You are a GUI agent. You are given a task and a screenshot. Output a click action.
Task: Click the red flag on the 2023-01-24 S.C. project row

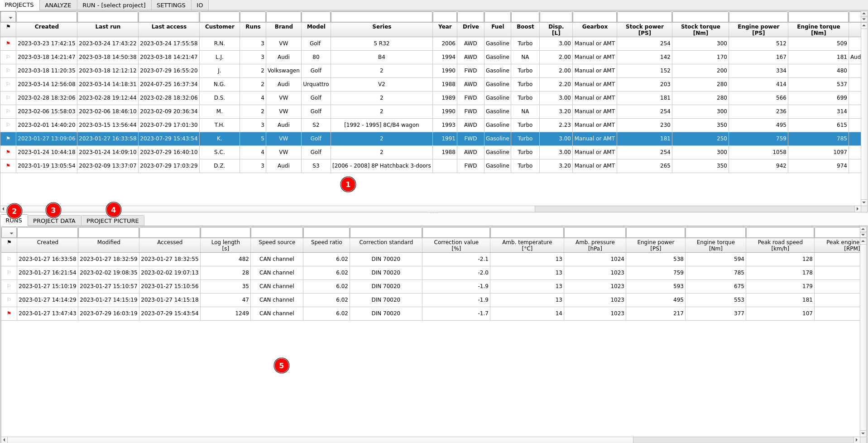(x=9, y=152)
